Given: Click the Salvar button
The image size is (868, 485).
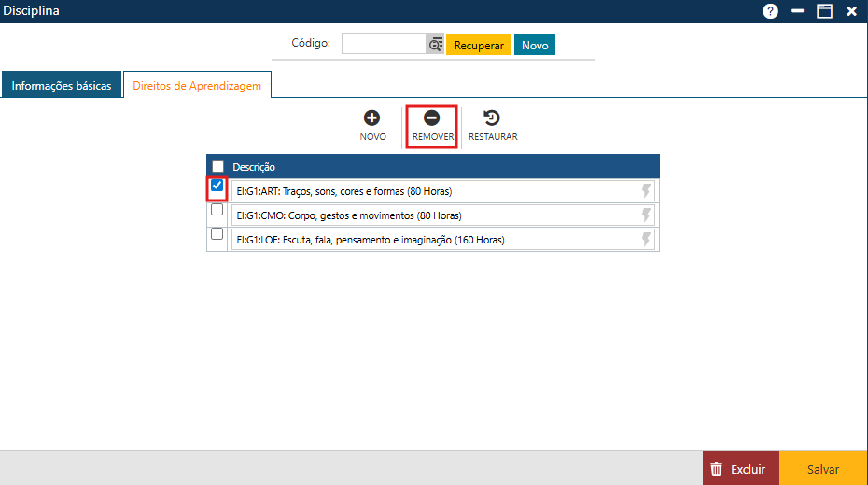Looking at the screenshot, I should (x=823, y=469).
